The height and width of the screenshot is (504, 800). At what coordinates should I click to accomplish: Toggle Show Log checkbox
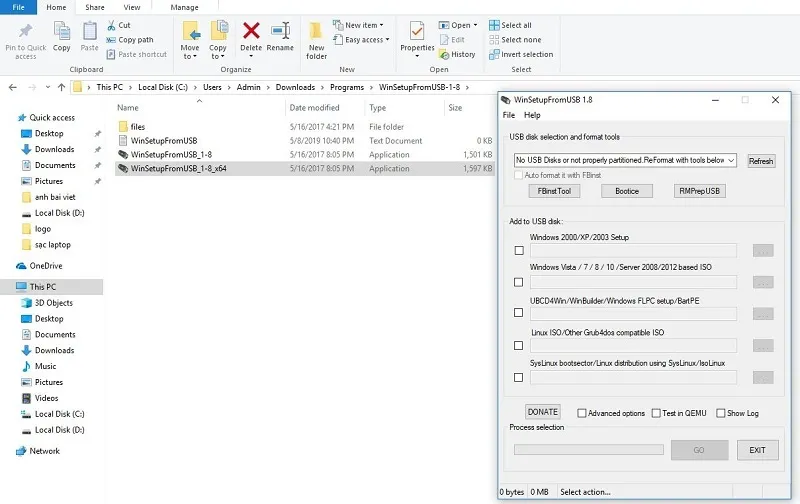coord(720,413)
